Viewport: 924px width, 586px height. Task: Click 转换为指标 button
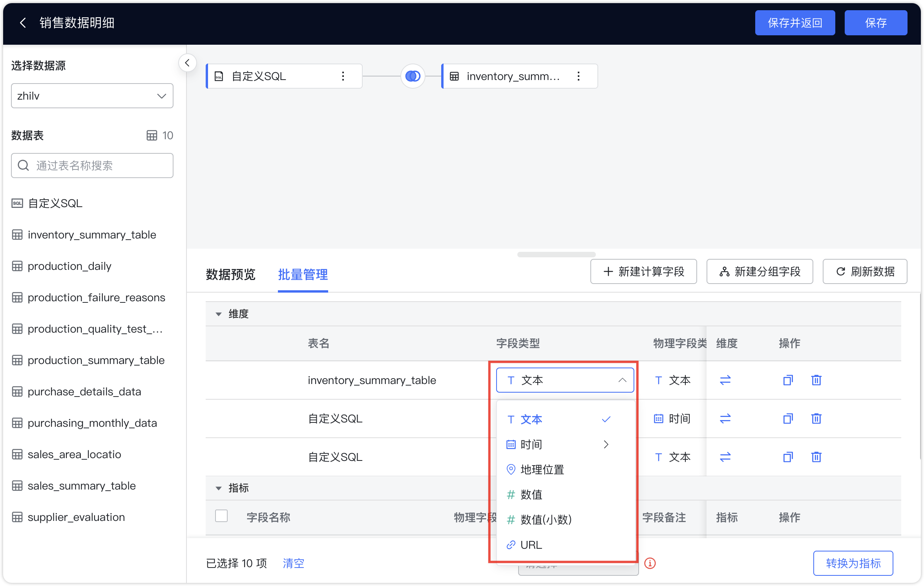(853, 563)
